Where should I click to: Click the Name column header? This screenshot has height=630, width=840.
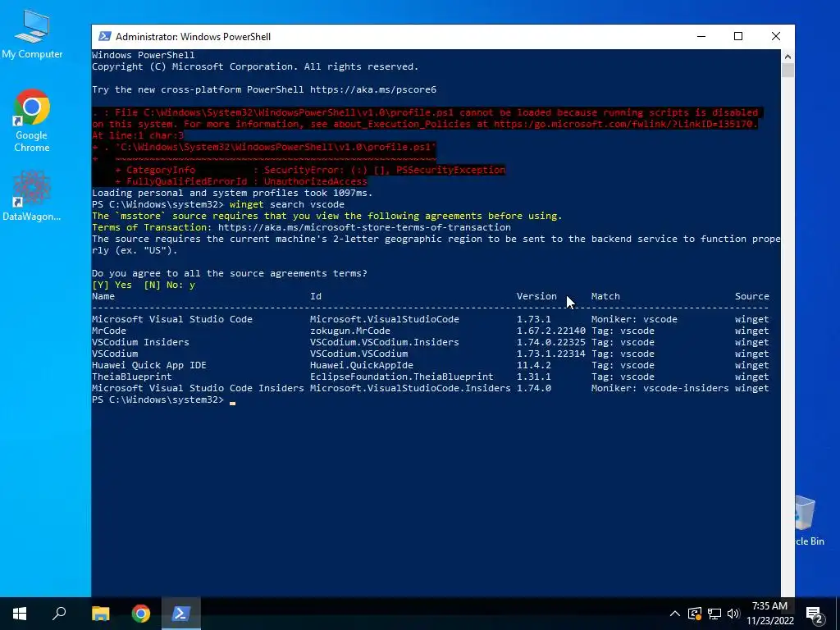click(103, 296)
